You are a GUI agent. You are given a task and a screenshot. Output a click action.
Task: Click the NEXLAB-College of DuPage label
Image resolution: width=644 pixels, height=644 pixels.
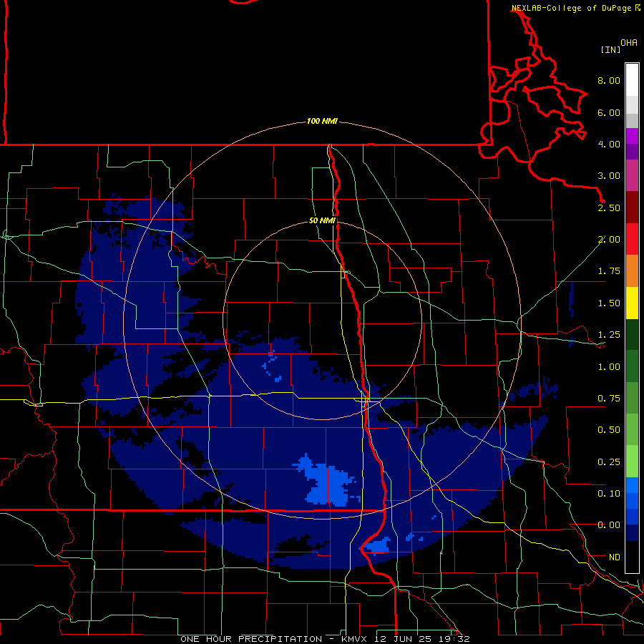[571, 8]
